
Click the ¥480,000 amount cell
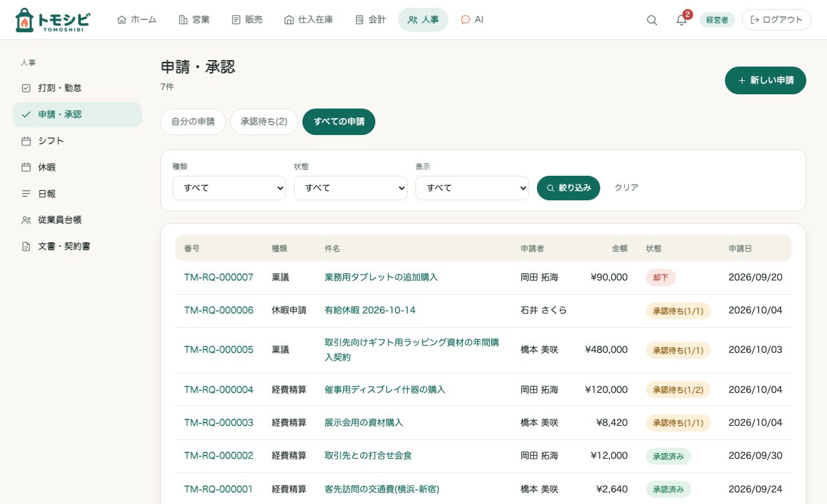click(606, 350)
